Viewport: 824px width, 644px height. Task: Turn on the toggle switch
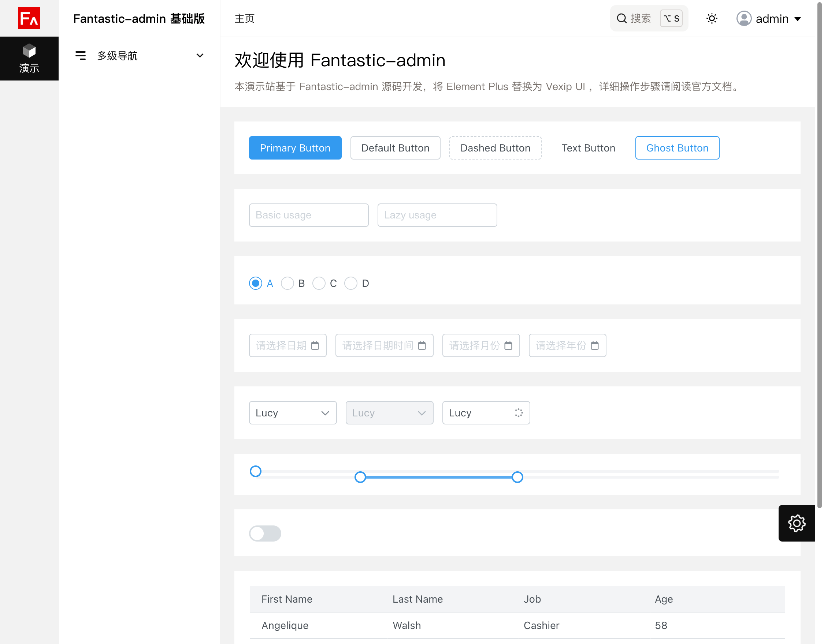(265, 533)
